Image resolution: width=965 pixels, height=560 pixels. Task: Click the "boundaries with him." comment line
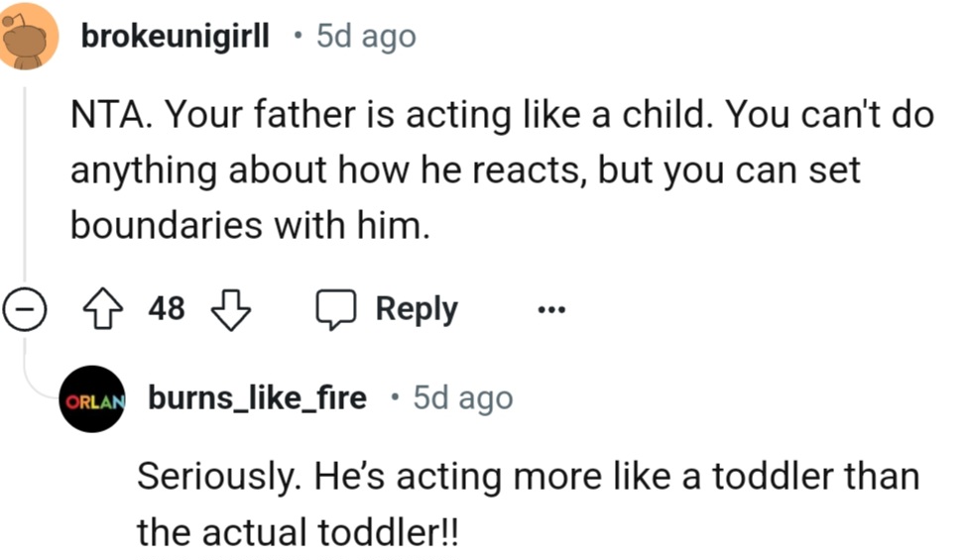[x=250, y=226]
